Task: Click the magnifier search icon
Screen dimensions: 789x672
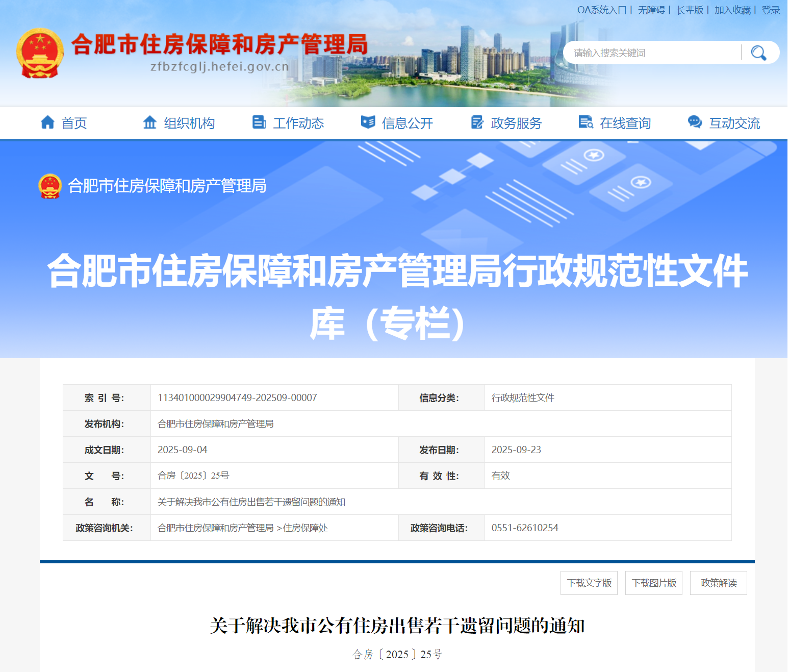Action: 758,53
